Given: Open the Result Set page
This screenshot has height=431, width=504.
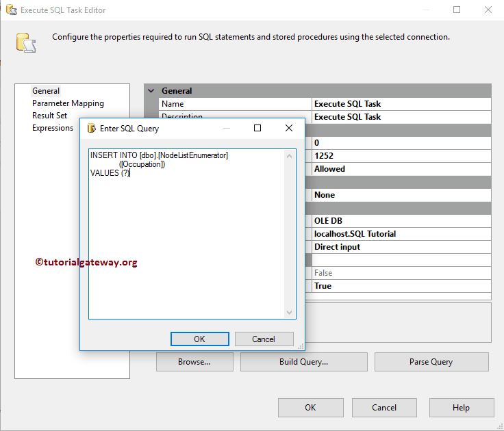Looking at the screenshot, I should [49, 116].
